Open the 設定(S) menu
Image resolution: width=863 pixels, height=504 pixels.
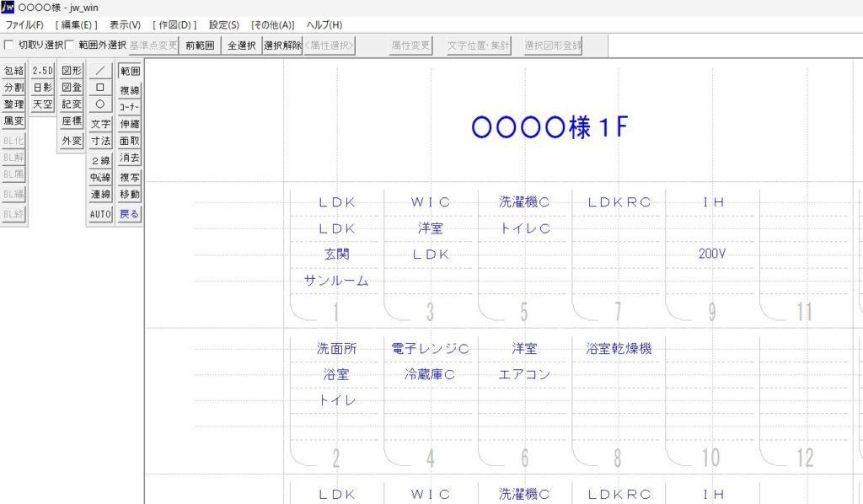(x=223, y=24)
